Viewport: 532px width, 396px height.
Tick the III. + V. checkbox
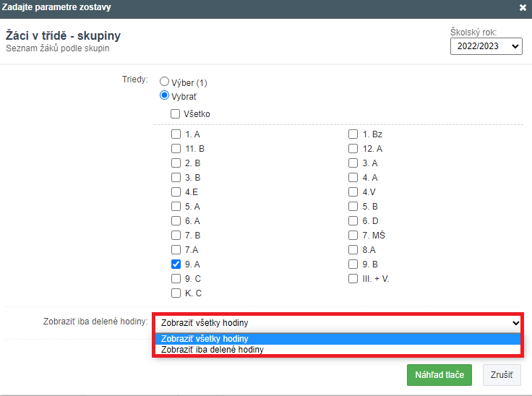tap(353, 279)
